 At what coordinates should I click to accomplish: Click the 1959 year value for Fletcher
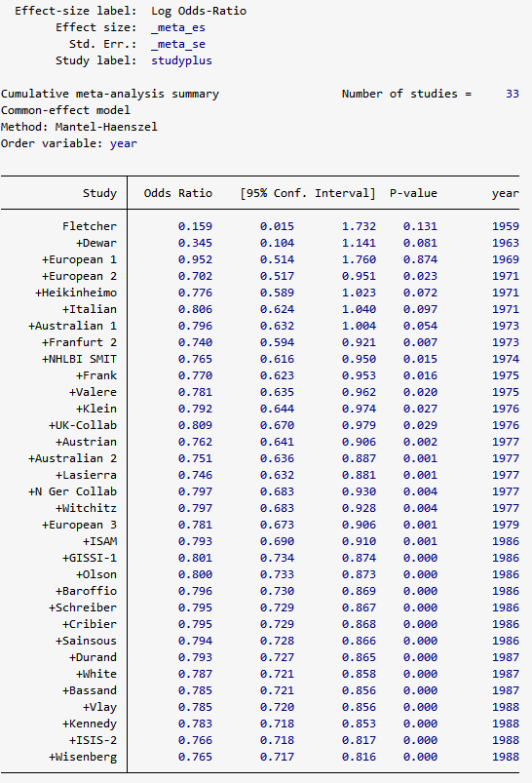[x=506, y=226]
